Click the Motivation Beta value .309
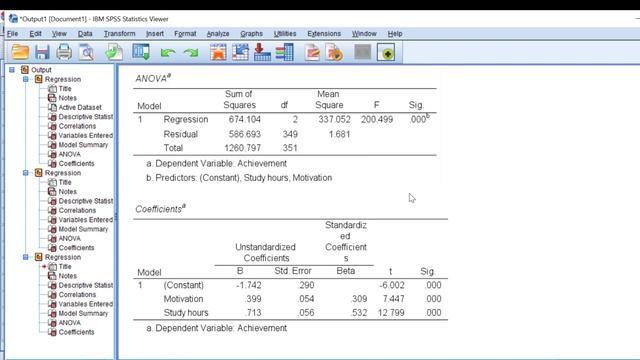 359,299
